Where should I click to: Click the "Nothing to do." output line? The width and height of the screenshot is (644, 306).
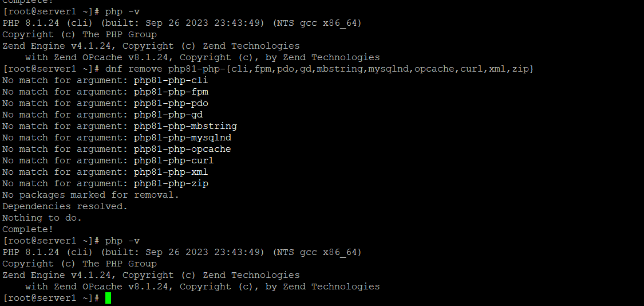[42, 218]
